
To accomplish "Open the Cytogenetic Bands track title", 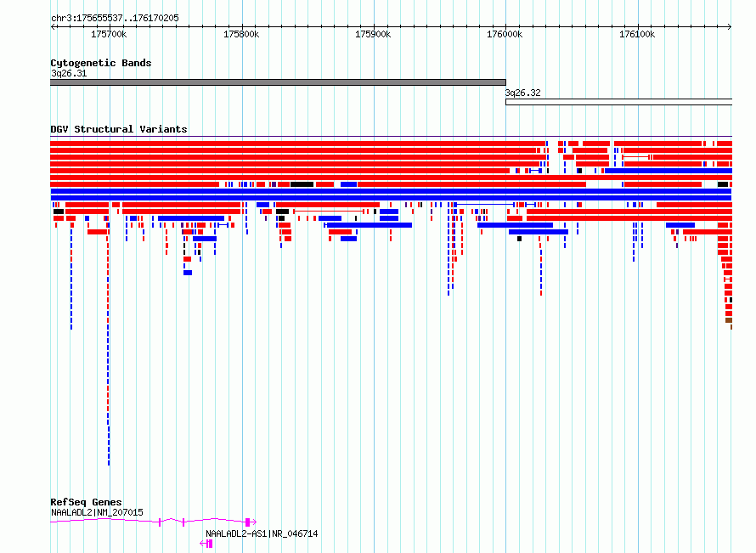I will (101, 63).
